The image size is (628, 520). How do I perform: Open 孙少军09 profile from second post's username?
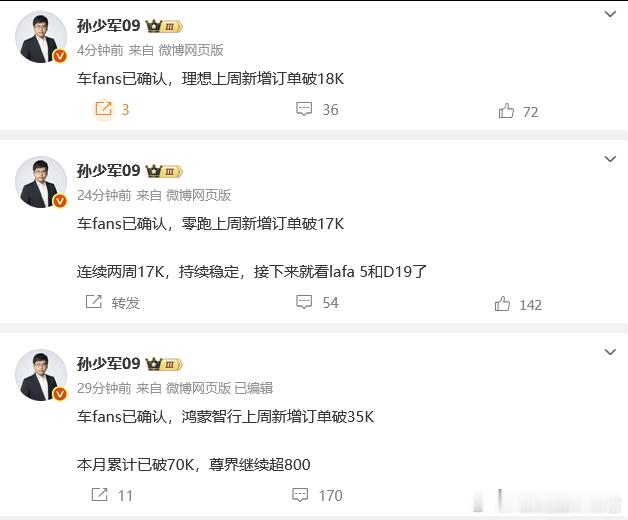click(108, 171)
